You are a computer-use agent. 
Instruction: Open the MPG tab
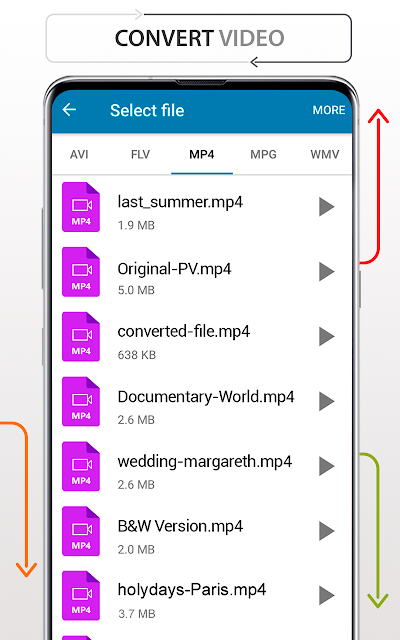[263, 154]
